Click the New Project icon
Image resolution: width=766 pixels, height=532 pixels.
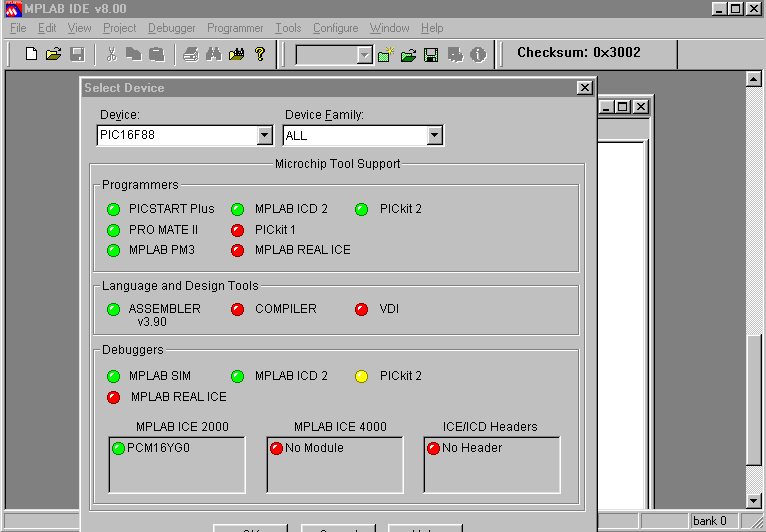click(386, 54)
